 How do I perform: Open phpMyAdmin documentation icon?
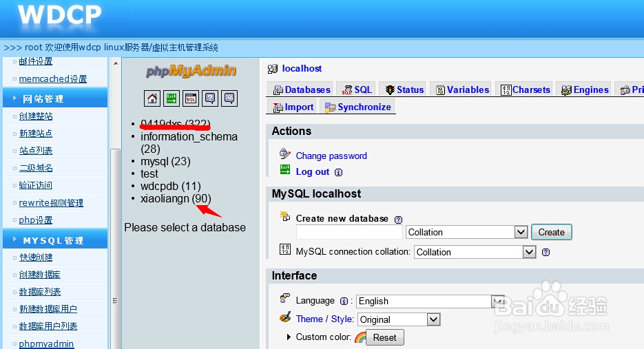(210, 98)
